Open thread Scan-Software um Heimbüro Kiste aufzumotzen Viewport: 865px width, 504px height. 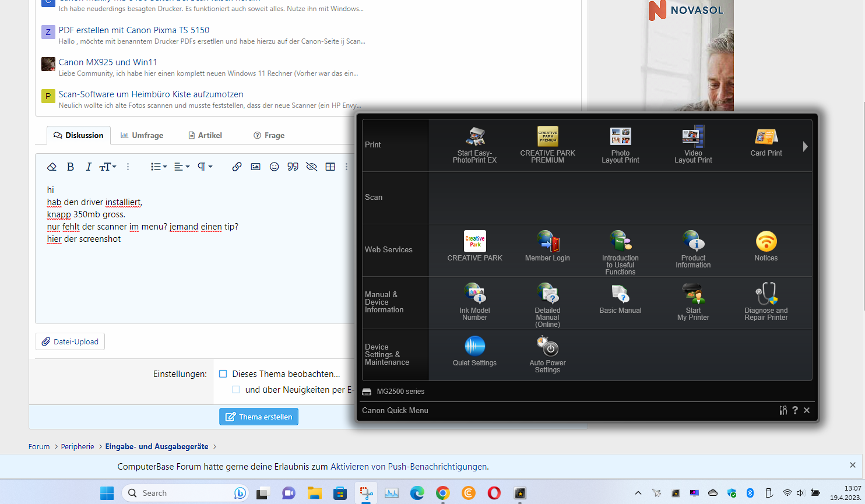pos(151,94)
